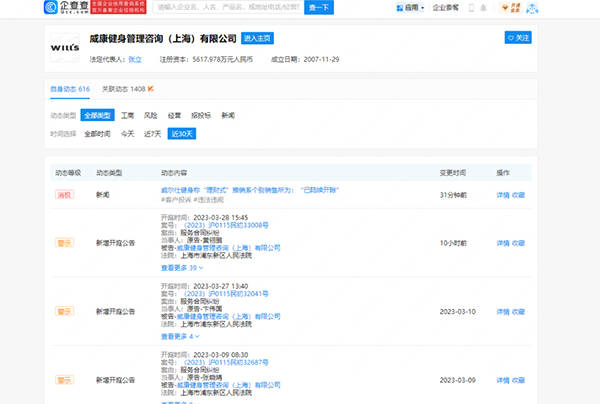600x404 pixels.
Task: Switch to the 自身动态 616 tab
Action: coord(70,89)
